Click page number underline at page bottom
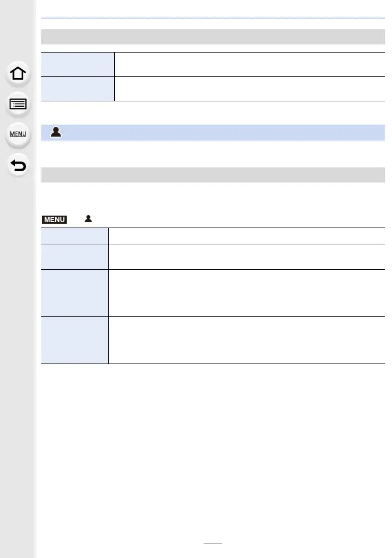Image resolution: width=392 pixels, height=558 pixels. click(x=213, y=543)
